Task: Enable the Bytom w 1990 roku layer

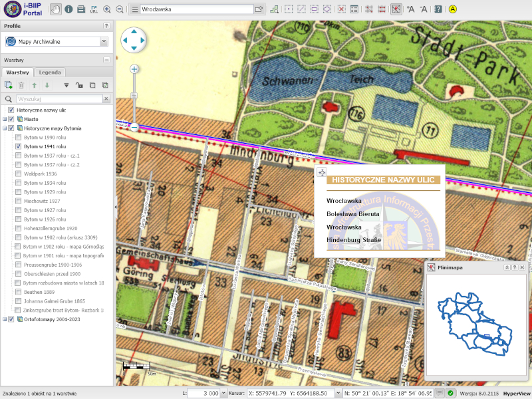Action: (x=19, y=138)
